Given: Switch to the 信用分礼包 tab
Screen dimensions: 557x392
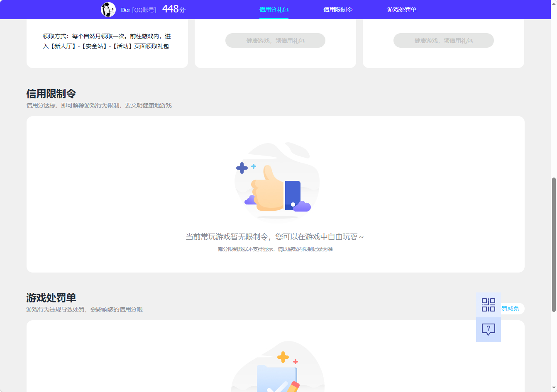Looking at the screenshot, I should pyautogui.click(x=274, y=10).
